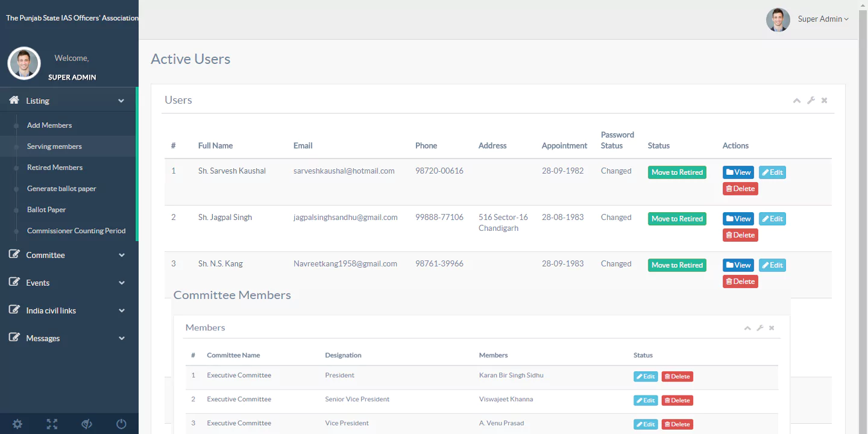Screen dimensions: 868x434
Task: Move Sh. Sarvesh Kaushal to Retired
Action: [677, 172]
